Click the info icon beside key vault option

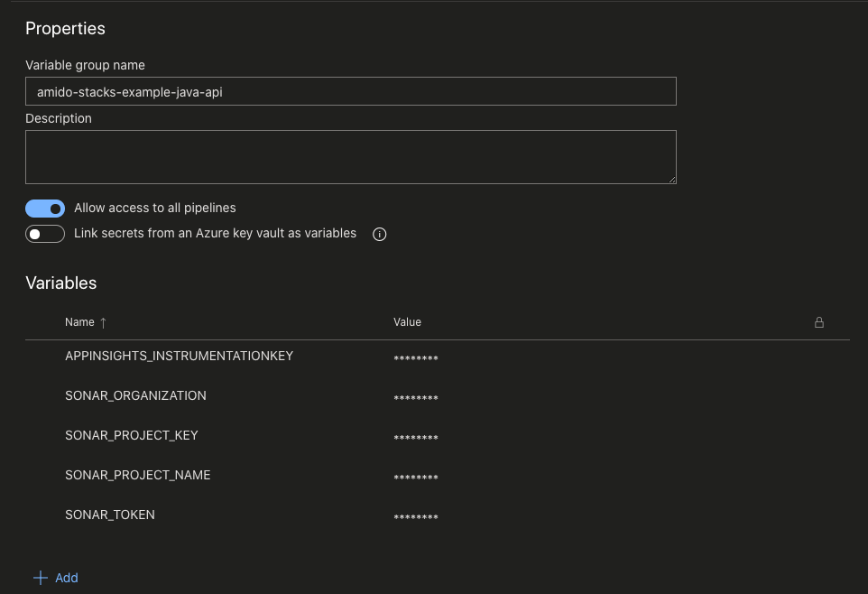pos(379,234)
